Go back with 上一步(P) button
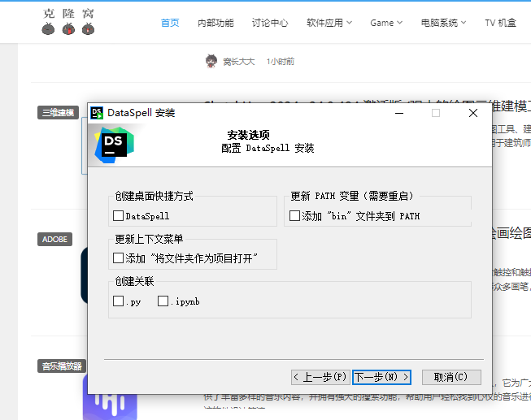The image size is (531, 420). 320,377
